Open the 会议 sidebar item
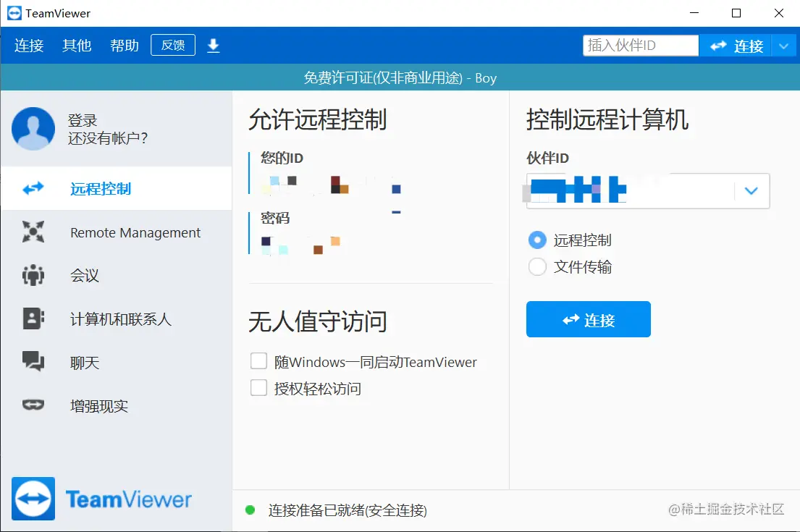Screen dimensions: 800x532 (x=117, y=276)
